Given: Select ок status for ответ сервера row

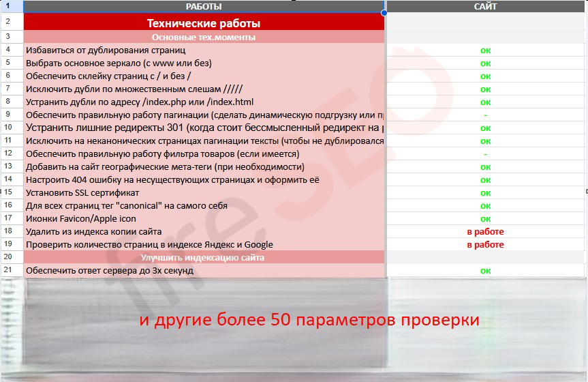Looking at the screenshot, I should click(x=485, y=270).
